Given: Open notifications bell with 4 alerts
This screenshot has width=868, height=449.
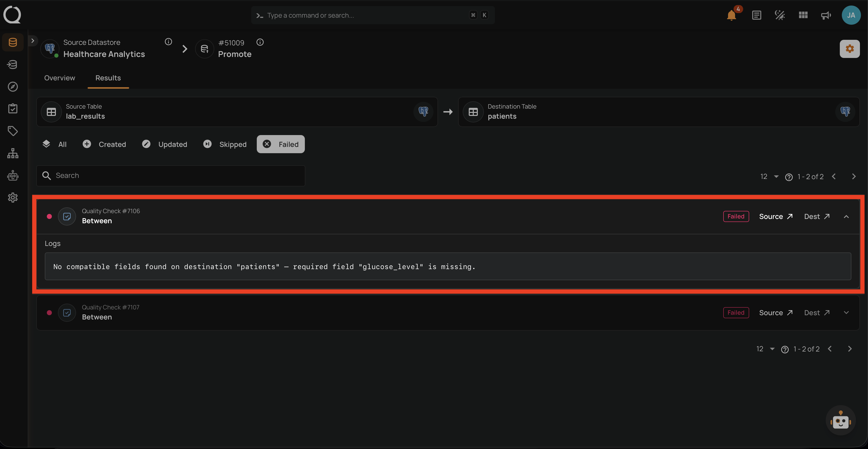Looking at the screenshot, I should (732, 15).
